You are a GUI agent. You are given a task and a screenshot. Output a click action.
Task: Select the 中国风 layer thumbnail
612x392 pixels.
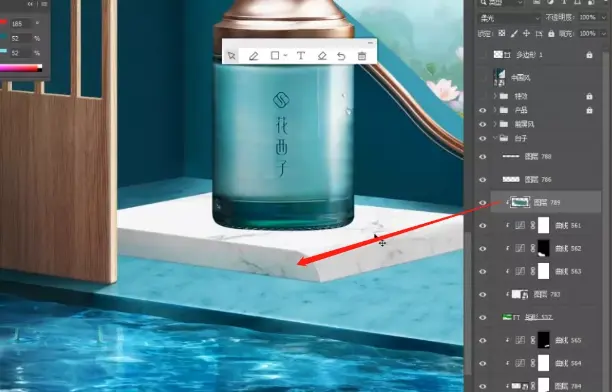[499, 78]
